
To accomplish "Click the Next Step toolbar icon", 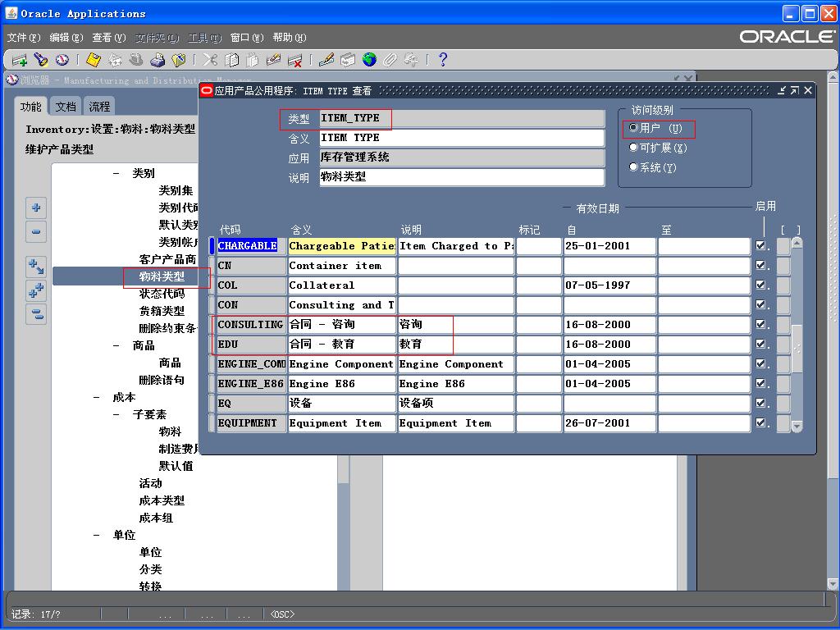I will [x=115, y=60].
